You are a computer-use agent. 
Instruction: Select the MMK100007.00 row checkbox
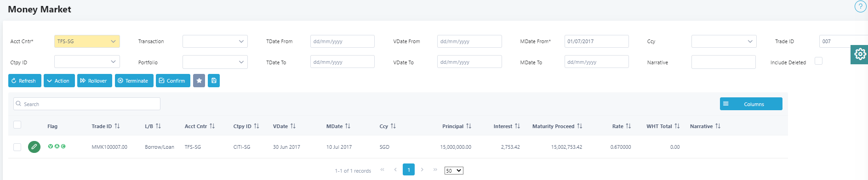17,147
